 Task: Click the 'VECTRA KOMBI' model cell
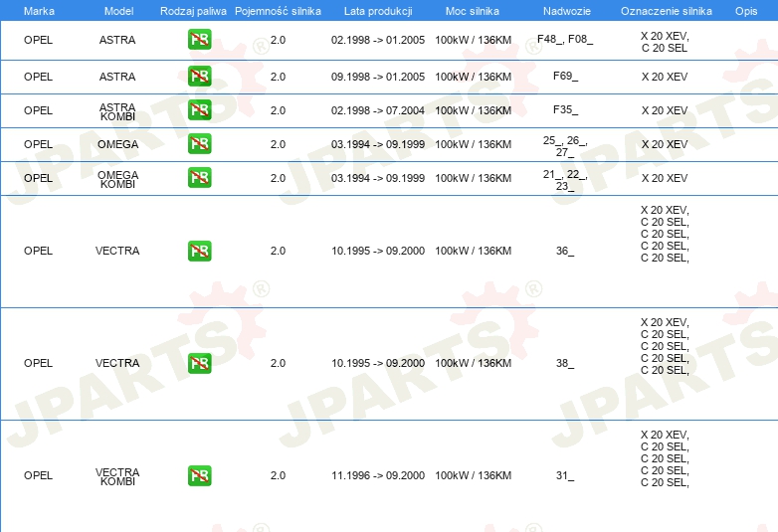click(x=117, y=476)
